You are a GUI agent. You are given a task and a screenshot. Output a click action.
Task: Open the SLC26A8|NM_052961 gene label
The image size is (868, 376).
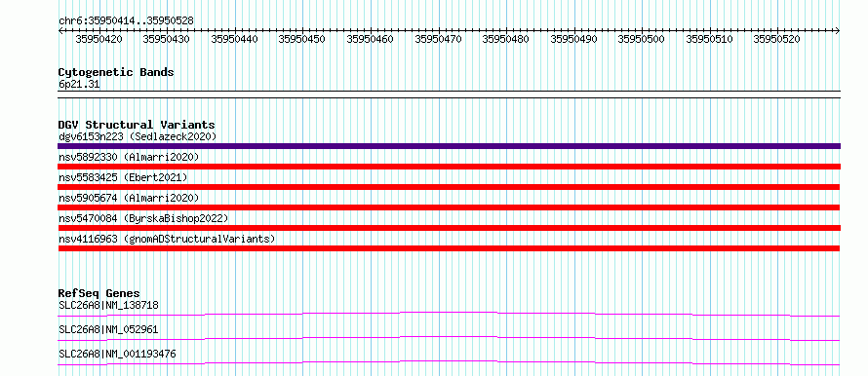pyautogui.click(x=108, y=329)
